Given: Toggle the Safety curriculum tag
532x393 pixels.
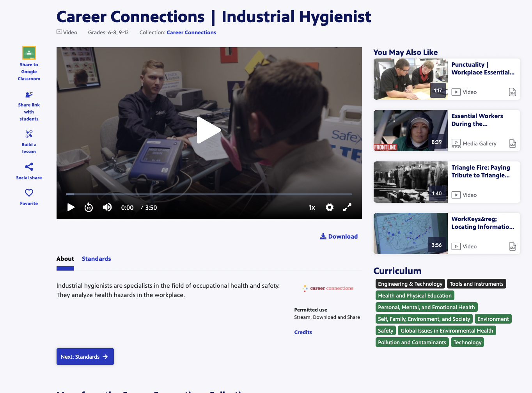Looking at the screenshot, I should (x=385, y=330).
